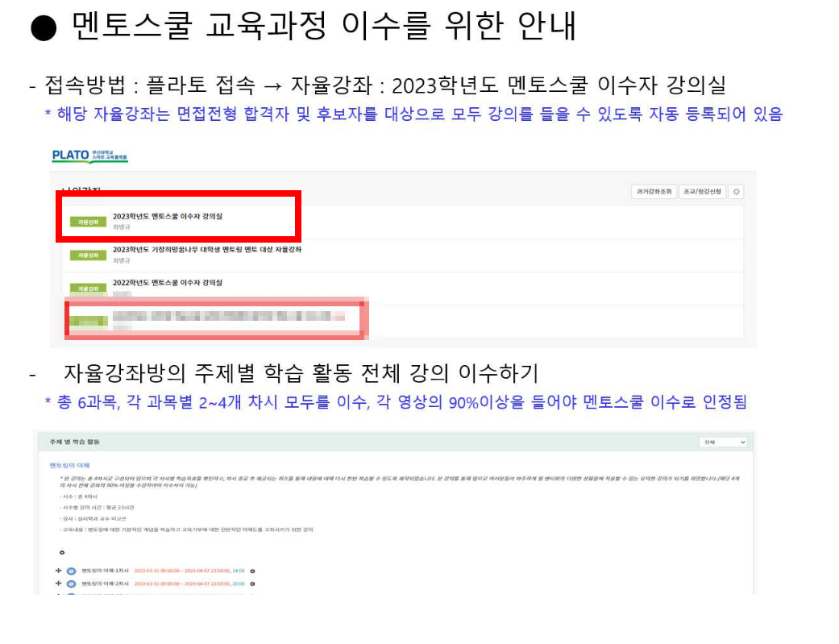Open settings gear for 멘토링의 이해-1차시

252,571
